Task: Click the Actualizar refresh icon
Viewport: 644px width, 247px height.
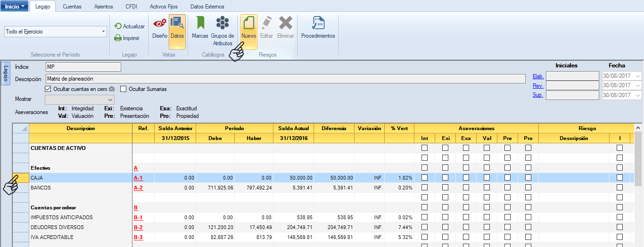Action: coord(118,26)
